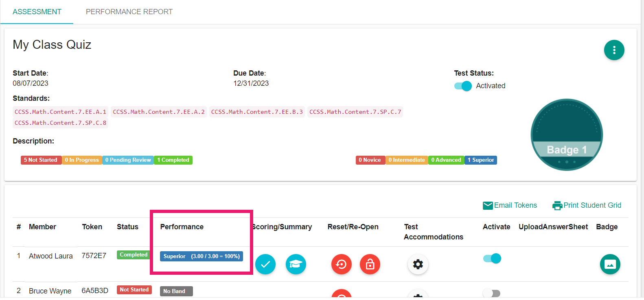
Task: Click the CCSS.Math.Content.7.EE.A.2 standard tag
Action: (x=159, y=112)
